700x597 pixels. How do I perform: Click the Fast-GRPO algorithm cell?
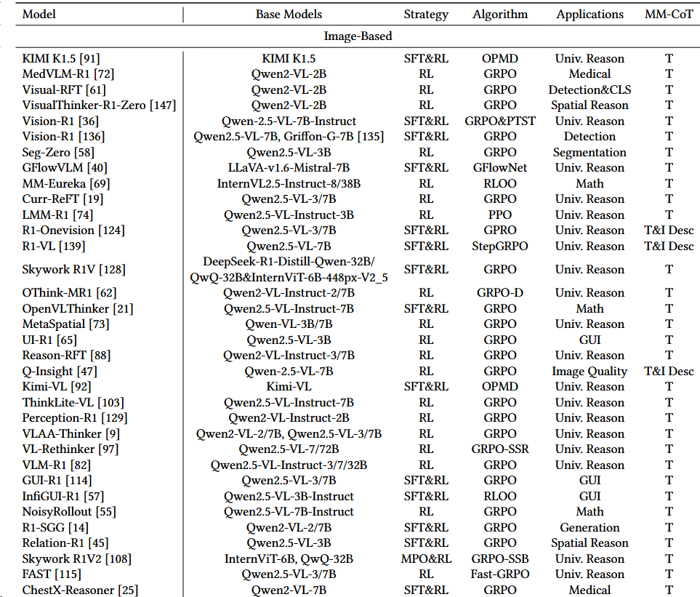tap(500, 574)
